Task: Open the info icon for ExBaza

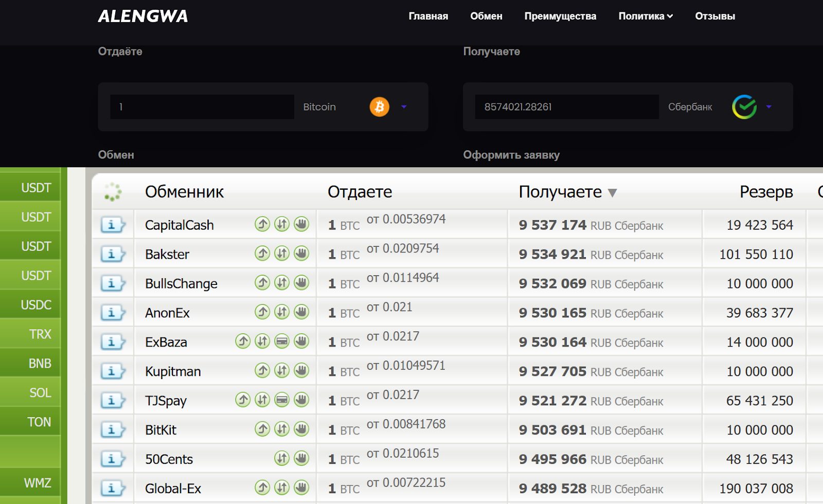Action: pos(113,342)
